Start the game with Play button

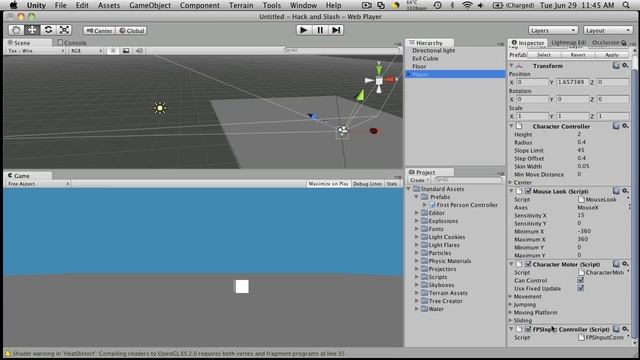[303, 30]
